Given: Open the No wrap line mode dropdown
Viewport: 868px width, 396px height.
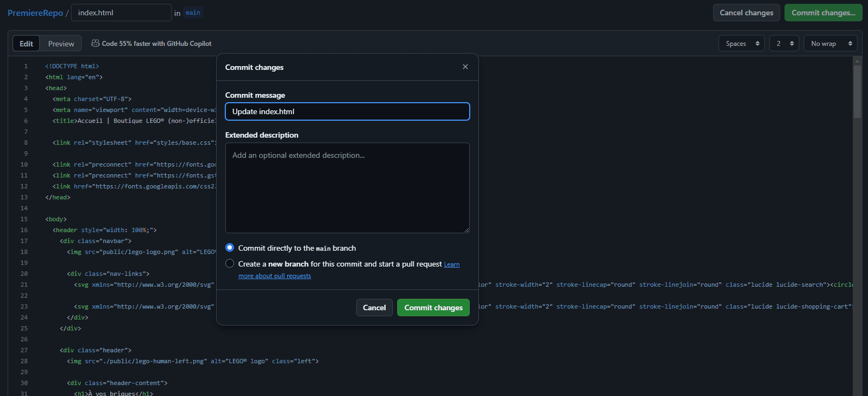Looking at the screenshot, I should coord(830,44).
